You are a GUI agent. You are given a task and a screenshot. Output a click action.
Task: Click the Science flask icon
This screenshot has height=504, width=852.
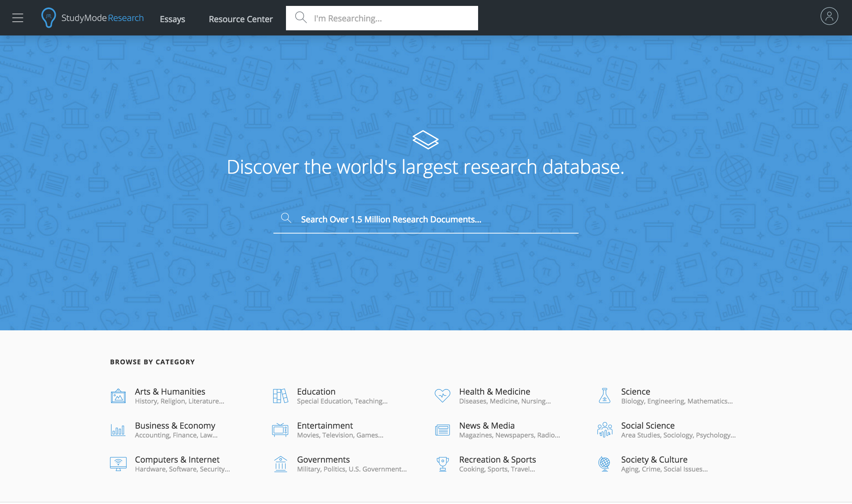click(x=604, y=396)
